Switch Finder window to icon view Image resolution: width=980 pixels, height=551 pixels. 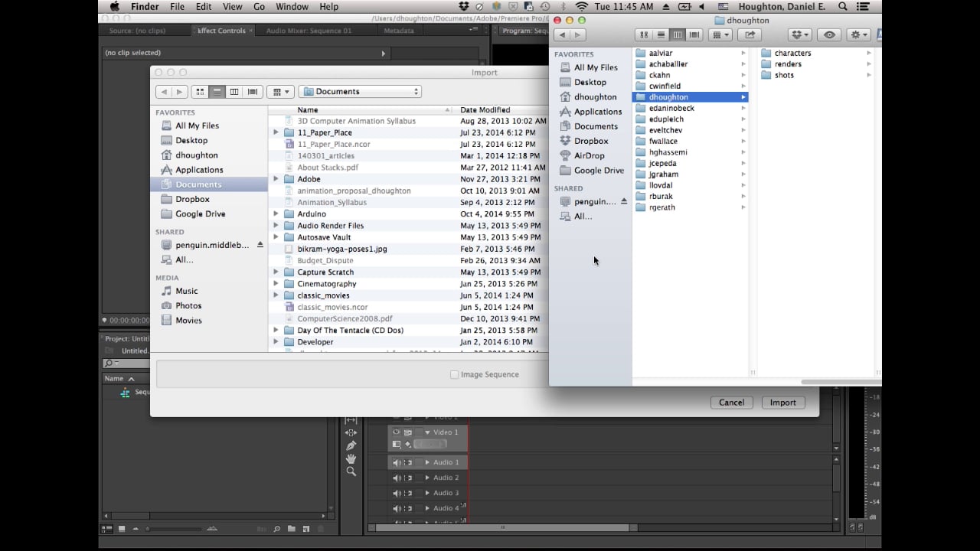pyautogui.click(x=644, y=35)
